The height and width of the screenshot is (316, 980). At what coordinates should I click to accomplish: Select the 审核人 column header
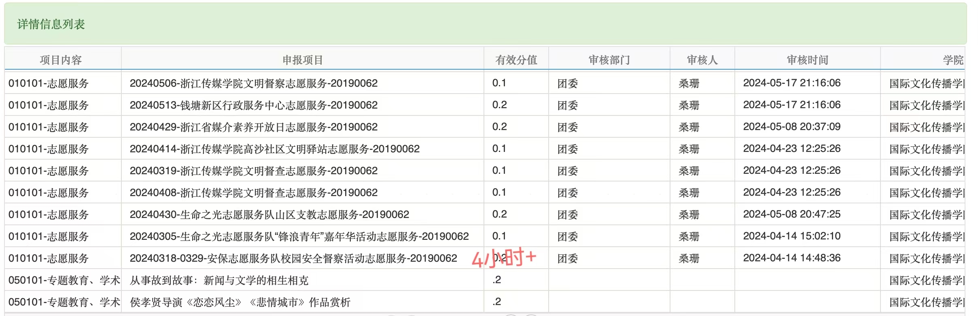coord(702,60)
